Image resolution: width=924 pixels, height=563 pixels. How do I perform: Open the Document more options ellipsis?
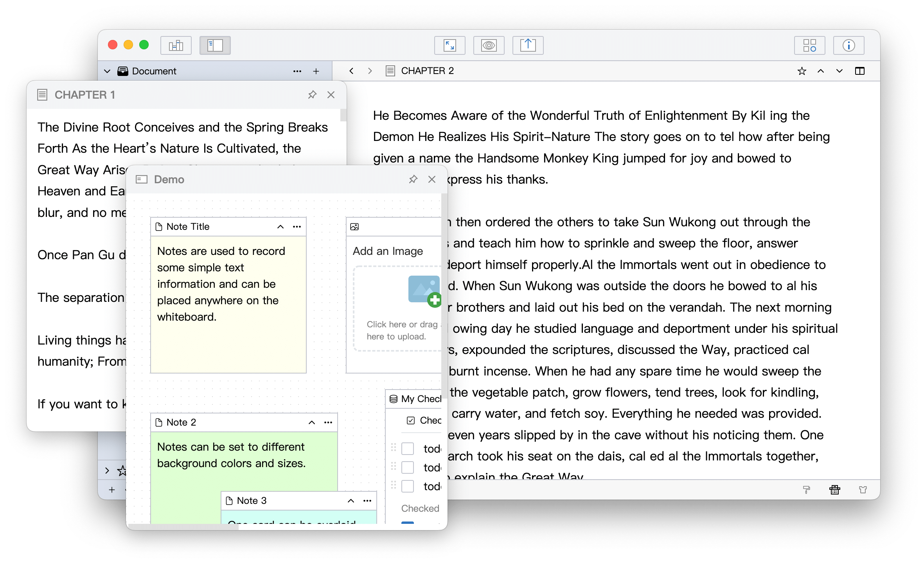(297, 71)
